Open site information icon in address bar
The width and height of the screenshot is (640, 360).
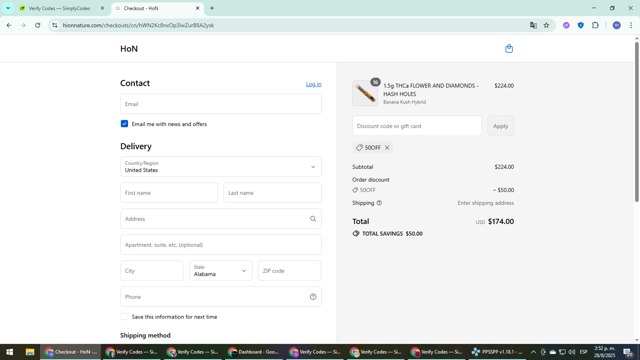(55, 25)
